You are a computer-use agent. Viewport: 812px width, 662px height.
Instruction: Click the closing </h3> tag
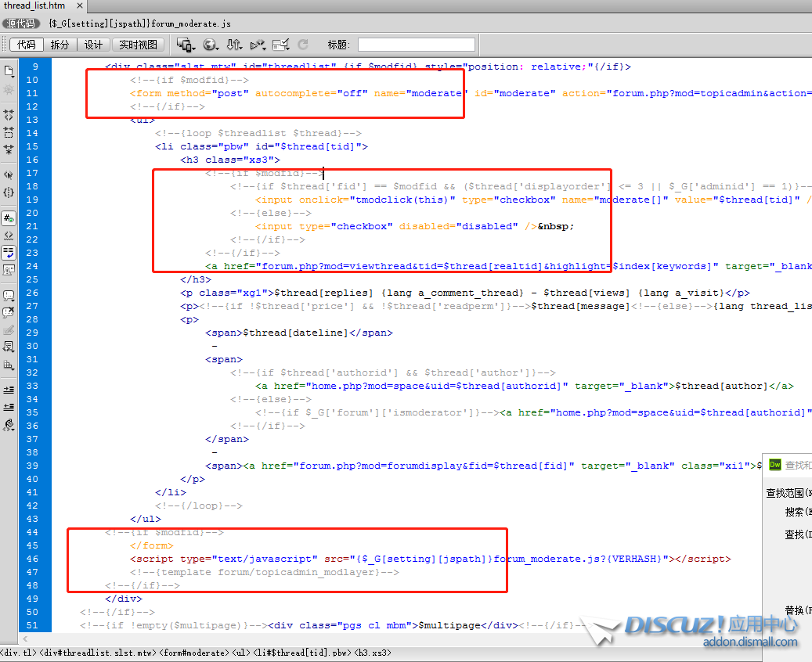tap(196, 279)
